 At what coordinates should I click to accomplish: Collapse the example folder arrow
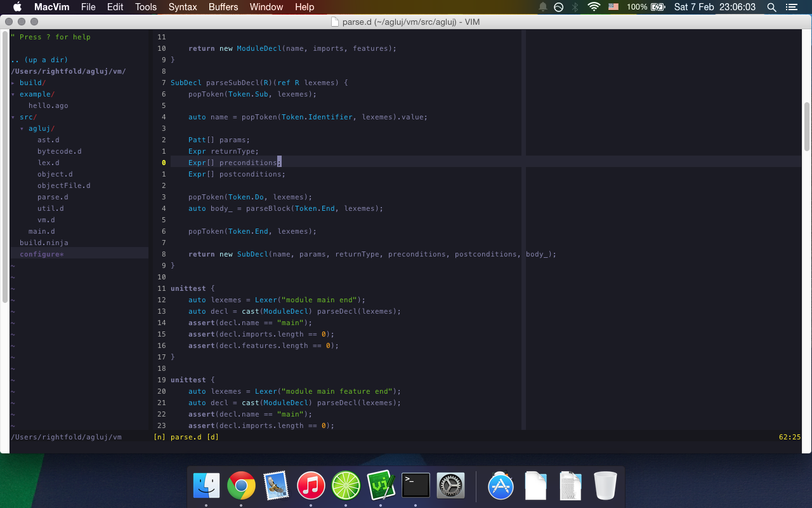click(x=13, y=94)
